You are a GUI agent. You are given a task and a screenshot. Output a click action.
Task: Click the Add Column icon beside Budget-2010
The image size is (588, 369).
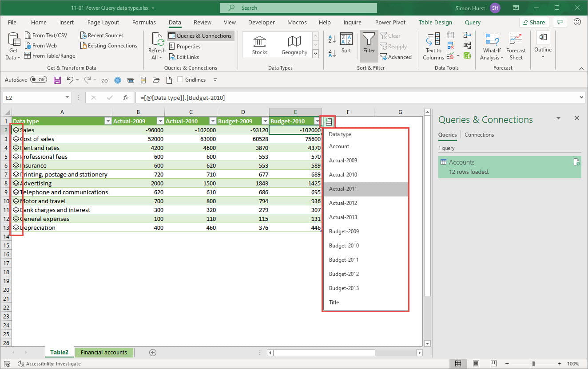[328, 121]
